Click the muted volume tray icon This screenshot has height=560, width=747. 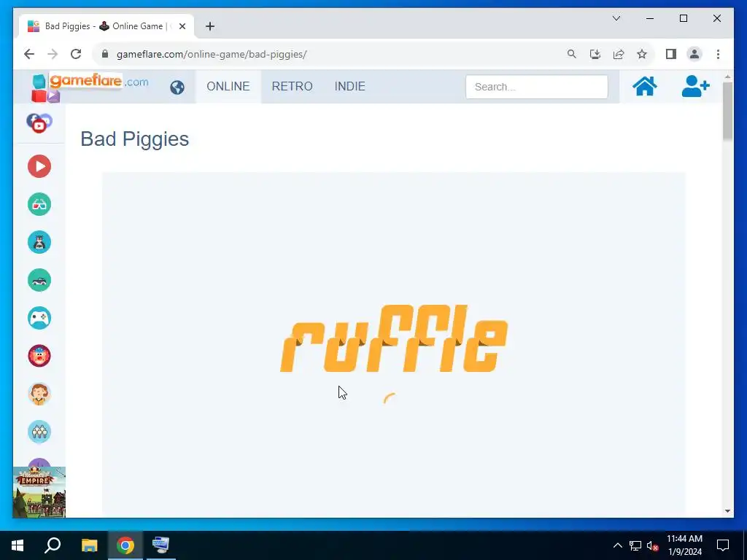(x=653, y=545)
